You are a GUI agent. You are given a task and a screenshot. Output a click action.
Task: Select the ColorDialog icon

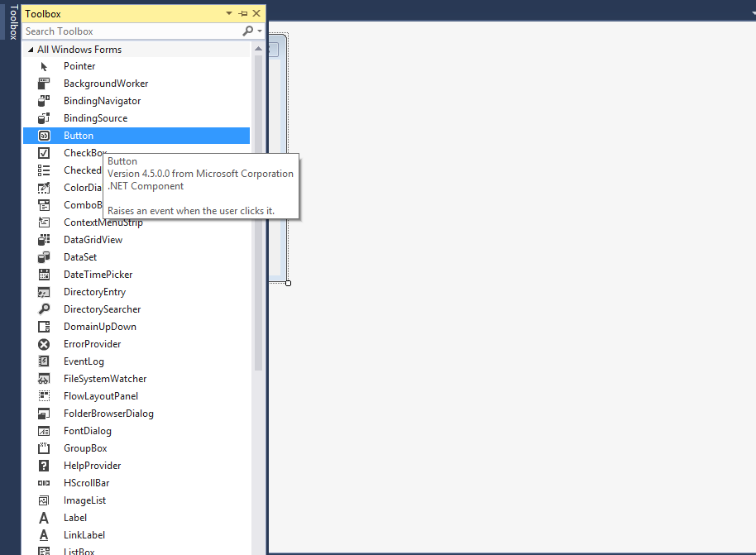tap(44, 188)
